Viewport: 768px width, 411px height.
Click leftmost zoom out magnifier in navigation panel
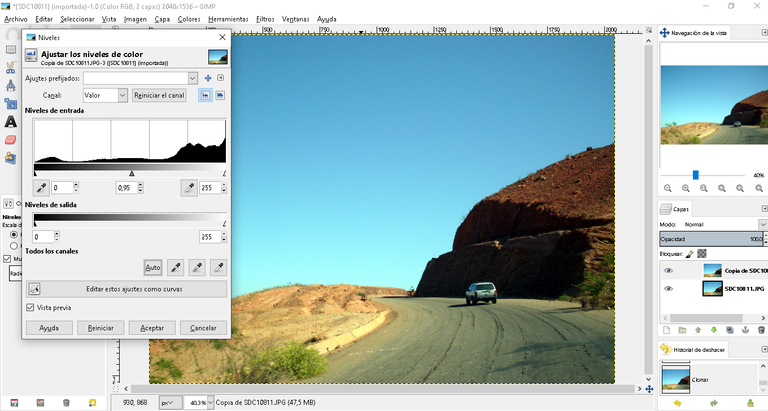[x=668, y=188]
